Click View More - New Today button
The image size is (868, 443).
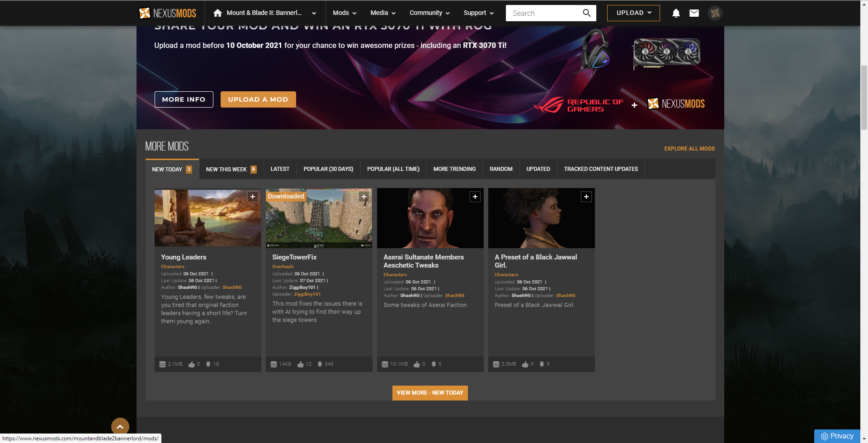click(x=430, y=393)
